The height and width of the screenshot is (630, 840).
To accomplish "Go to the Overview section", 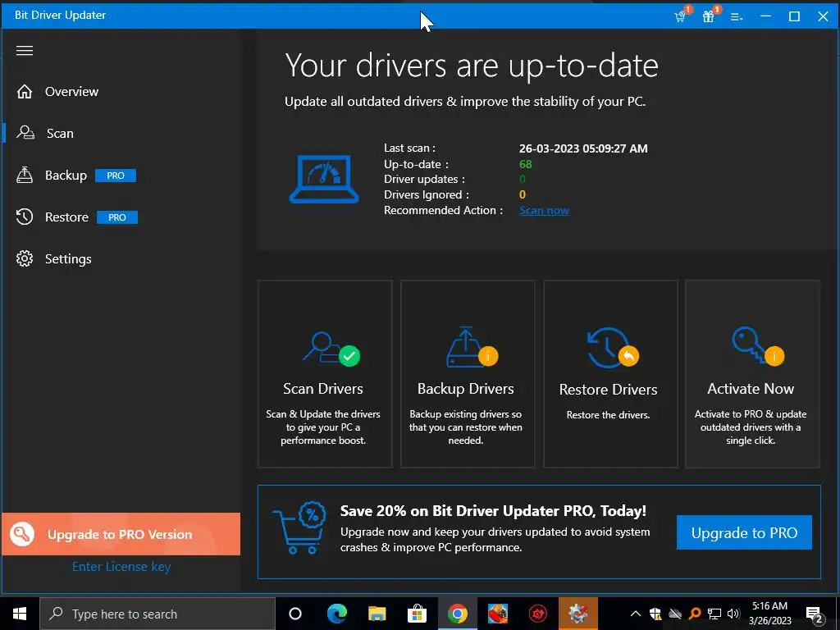I will pyautogui.click(x=72, y=92).
